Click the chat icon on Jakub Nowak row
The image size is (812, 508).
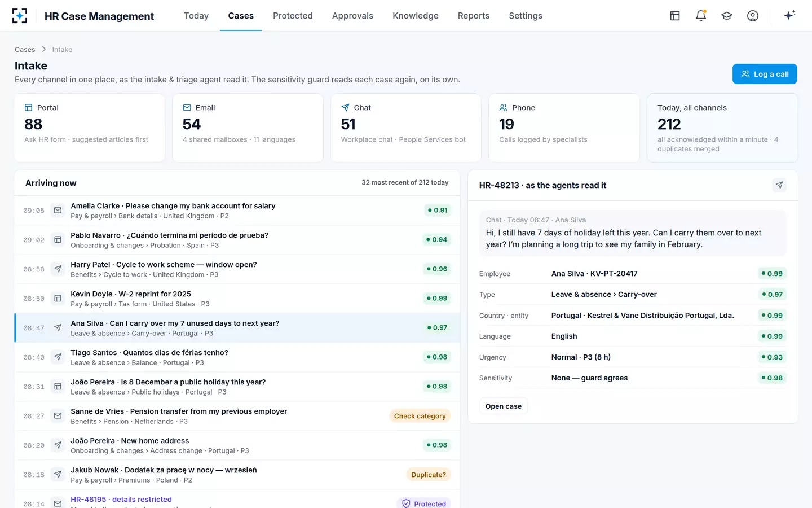point(58,475)
